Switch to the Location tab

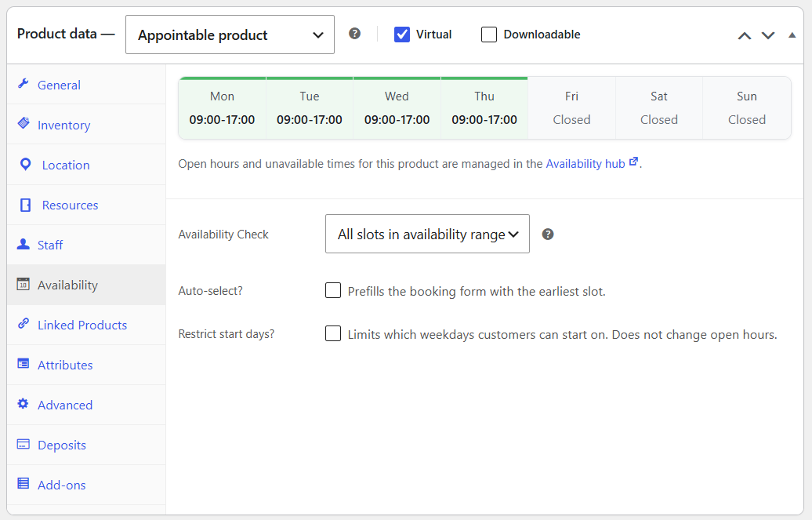pyautogui.click(x=86, y=165)
